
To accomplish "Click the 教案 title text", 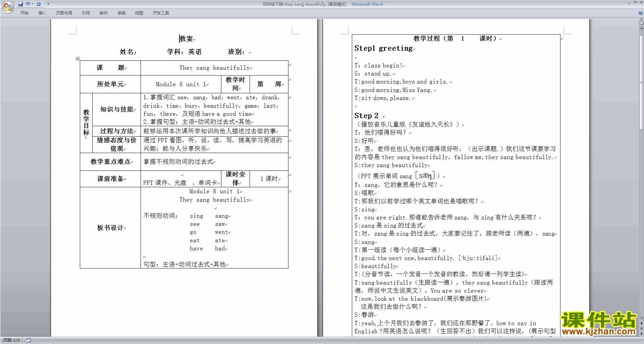I will pos(186,39).
